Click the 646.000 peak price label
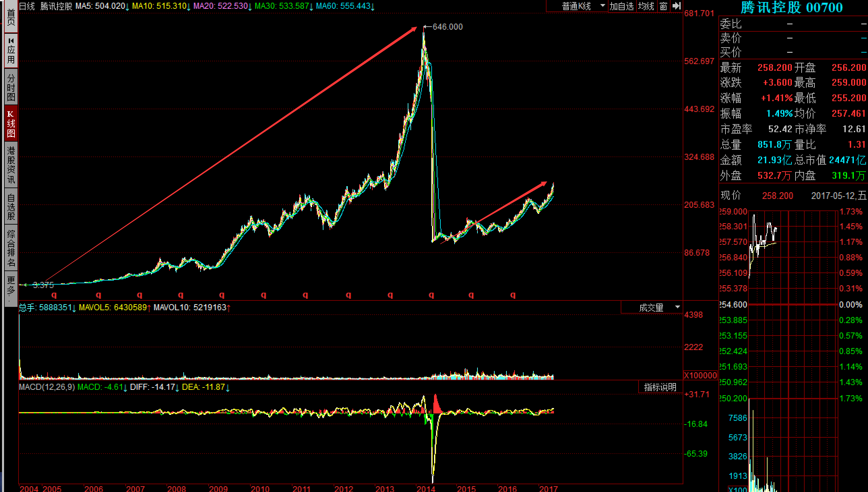The width and height of the screenshot is (868, 492). [448, 27]
